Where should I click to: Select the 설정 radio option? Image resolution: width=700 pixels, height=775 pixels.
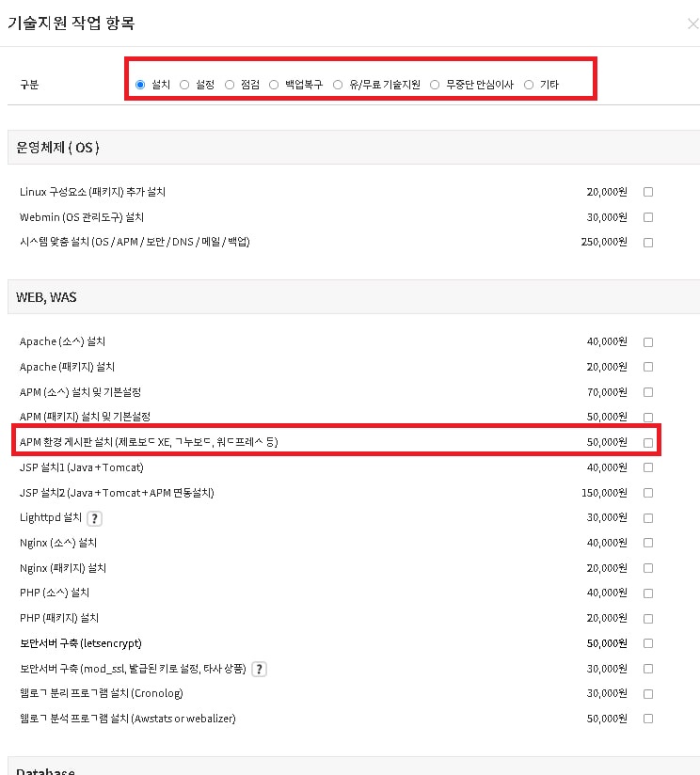tap(184, 85)
